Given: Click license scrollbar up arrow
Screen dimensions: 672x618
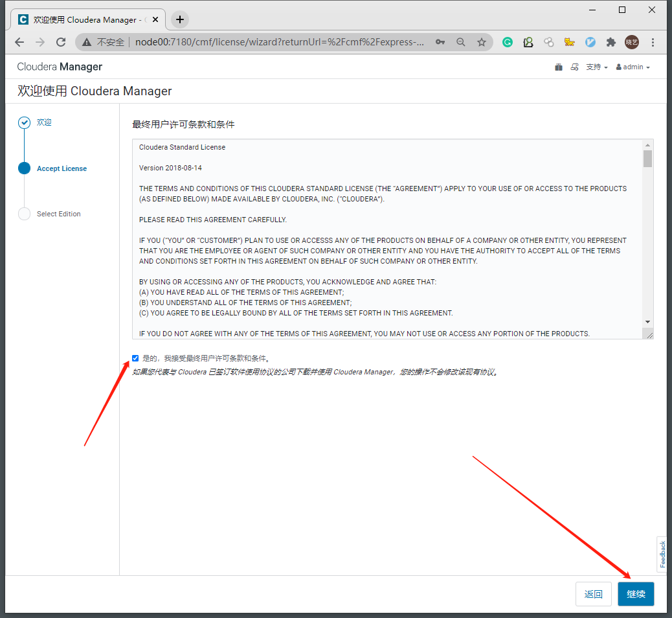Looking at the screenshot, I should [647, 145].
